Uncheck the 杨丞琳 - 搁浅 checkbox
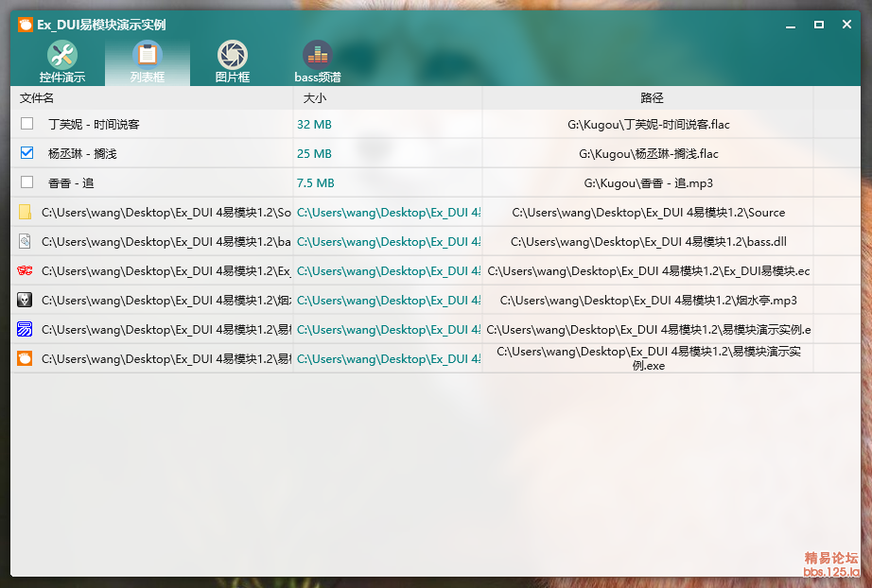This screenshot has height=588, width=872. [26, 153]
